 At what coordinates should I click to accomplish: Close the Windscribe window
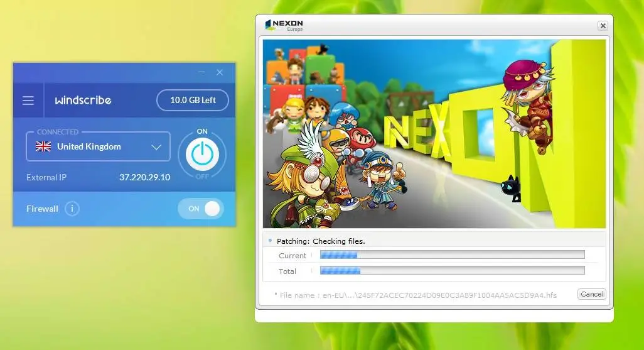coord(220,72)
